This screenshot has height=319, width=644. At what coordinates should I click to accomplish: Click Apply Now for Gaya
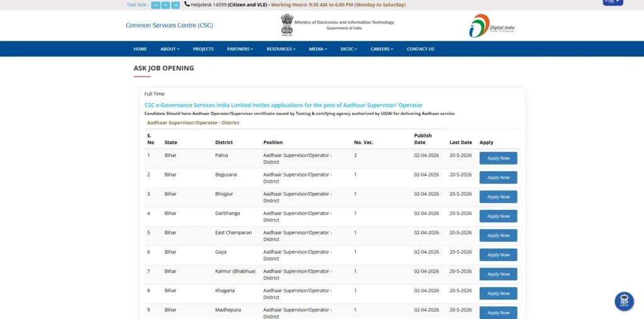click(x=498, y=254)
